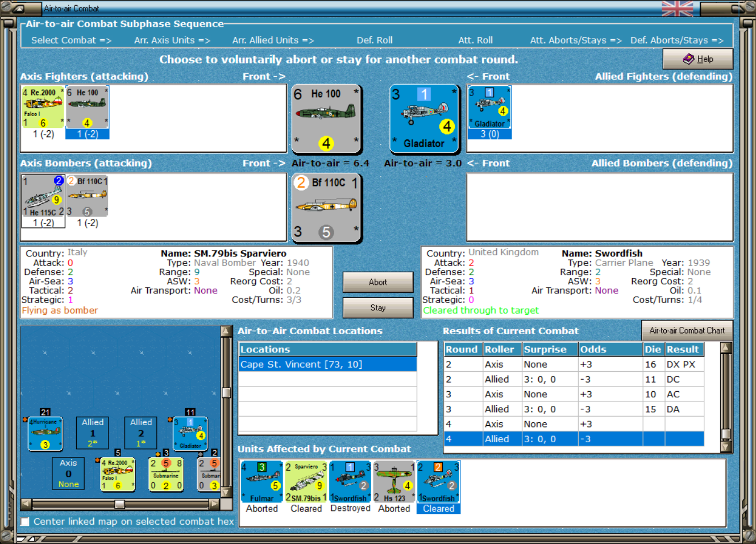Select the SM.79bis Sparviero cleared unit
The image size is (756, 544).
click(306, 482)
